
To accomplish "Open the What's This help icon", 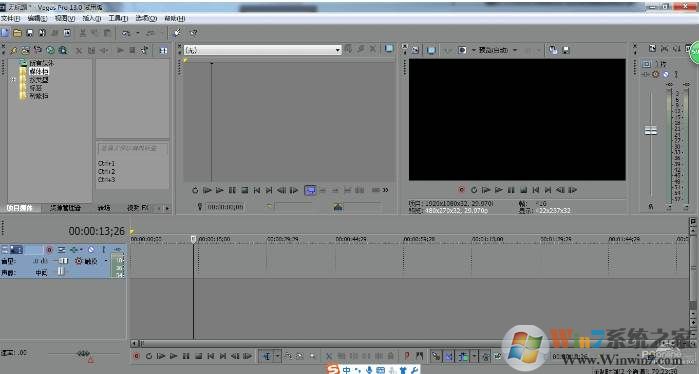I will (193, 33).
